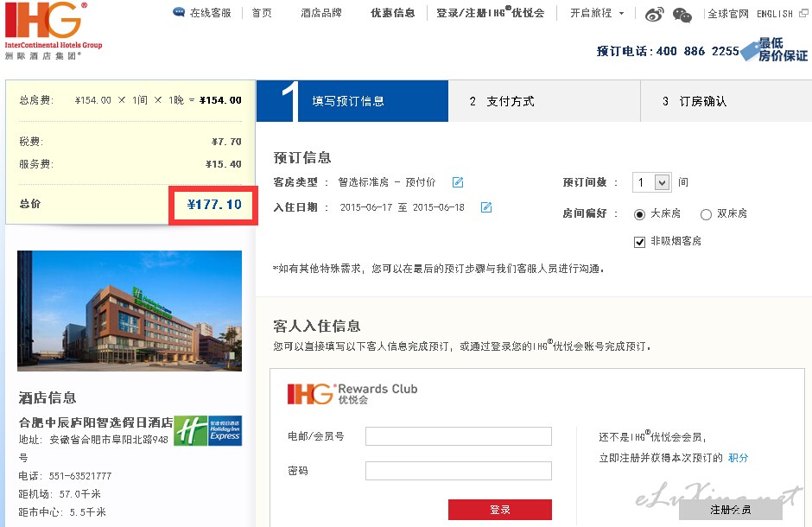Open 优惠信息 menu item
This screenshot has height=527, width=812.
(x=392, y=13)
